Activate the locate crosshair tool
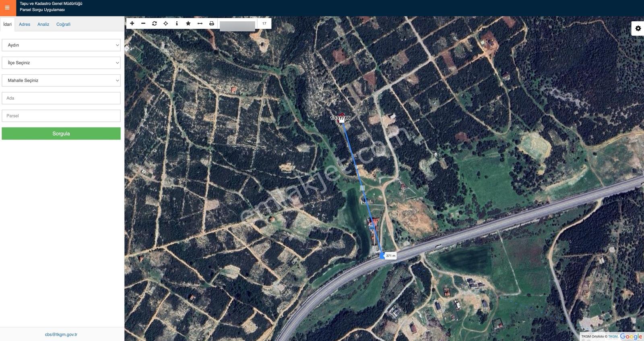Image resolution: width=644 pixels, height=341 pixels. coord(166,23)
